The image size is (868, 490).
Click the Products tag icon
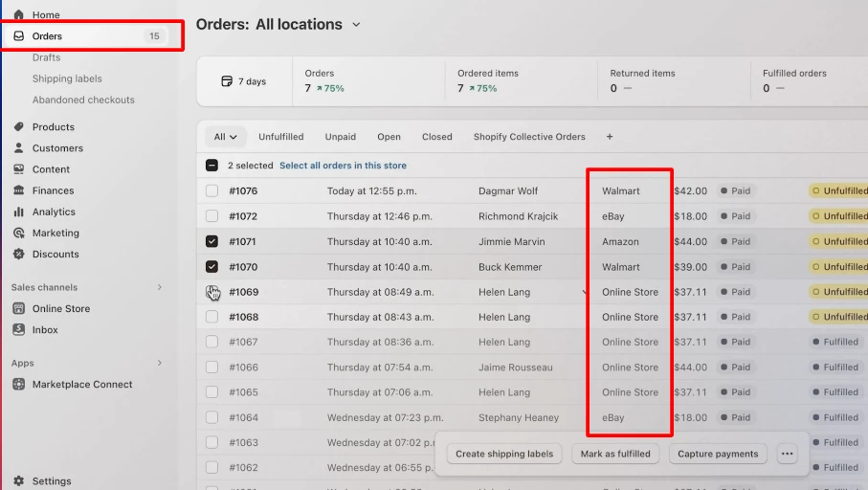[19, 126]
